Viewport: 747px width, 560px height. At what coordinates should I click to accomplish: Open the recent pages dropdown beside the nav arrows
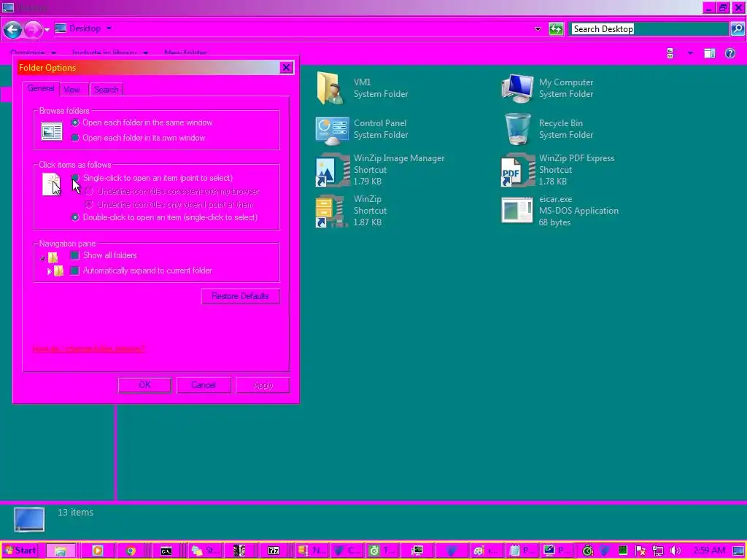pos(47,30)
